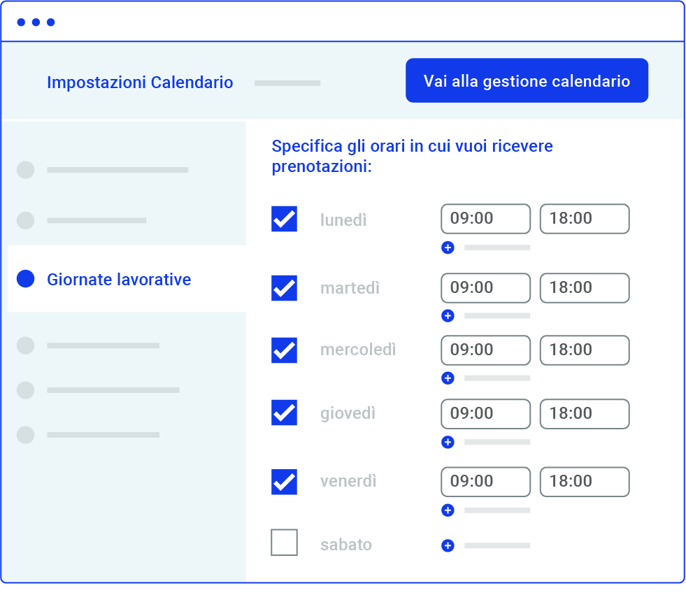Screen dimensions: 686x616
Task: Click the gray bar beside sabato's plus icon
Action: coord(496,545)
